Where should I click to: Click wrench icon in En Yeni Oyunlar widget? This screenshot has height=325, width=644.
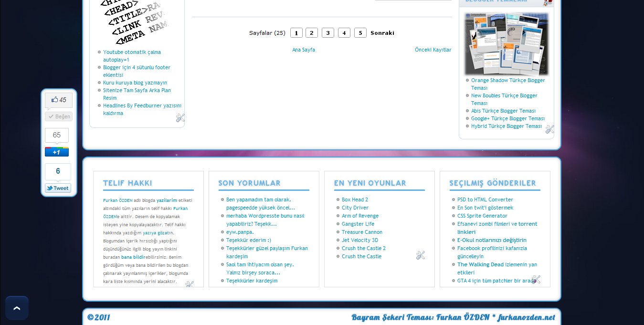click(x=420, y=255)
